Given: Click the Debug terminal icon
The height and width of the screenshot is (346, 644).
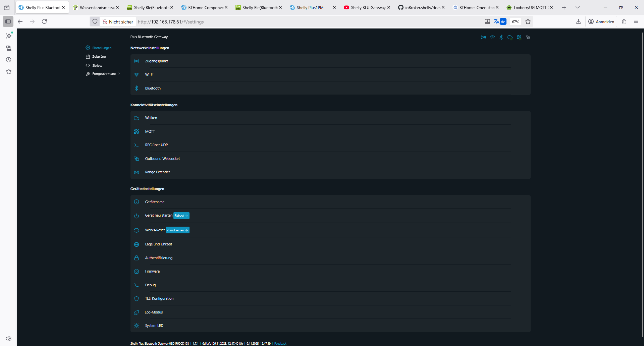Looking at the screenshot, I should click(x=137, y=285).
